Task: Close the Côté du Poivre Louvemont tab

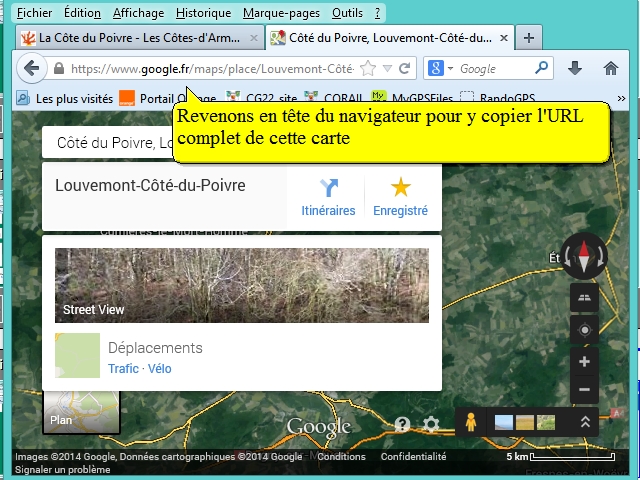Action: (504, 38)
